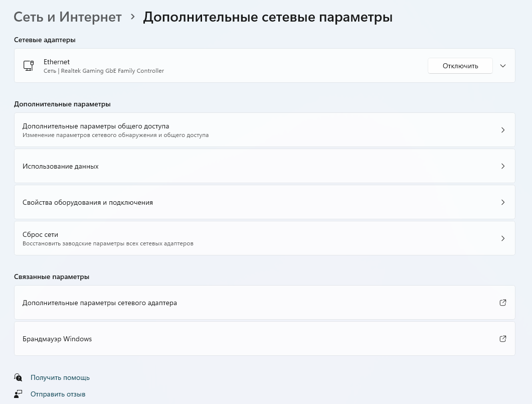Click the Ethernet adapter icon
Image resolution: width=532 pixels, height=404 pixels.
coord(29,66)
